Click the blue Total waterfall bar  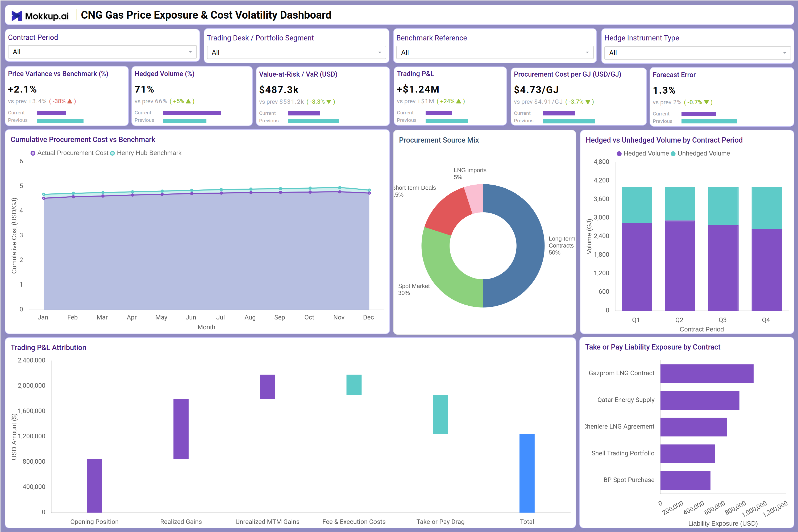click(x=527, y=473)
